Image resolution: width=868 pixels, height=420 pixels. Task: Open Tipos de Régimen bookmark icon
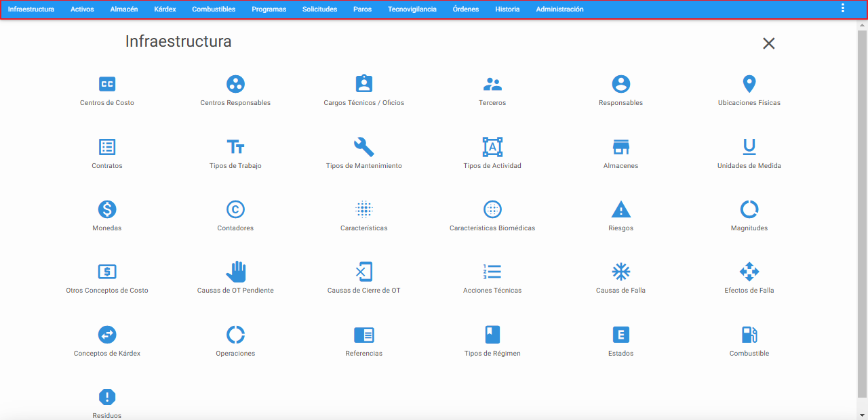tap(492, 335)
